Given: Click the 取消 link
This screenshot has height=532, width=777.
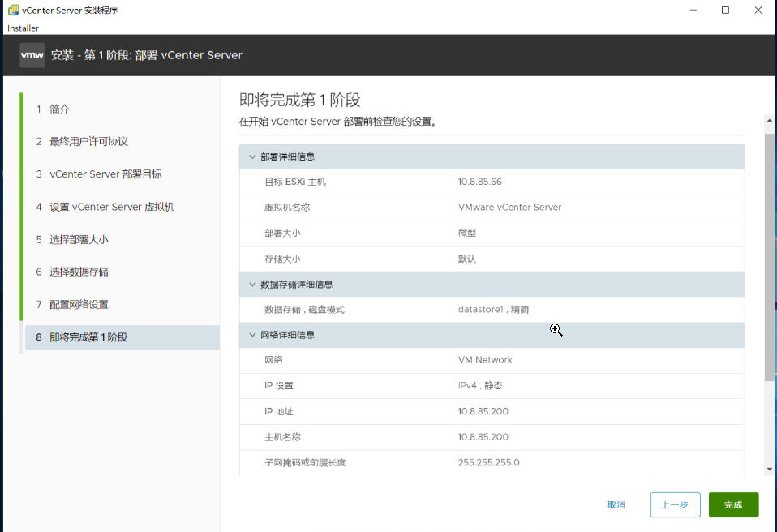Looking at the screenshot, I should [616, 504].
